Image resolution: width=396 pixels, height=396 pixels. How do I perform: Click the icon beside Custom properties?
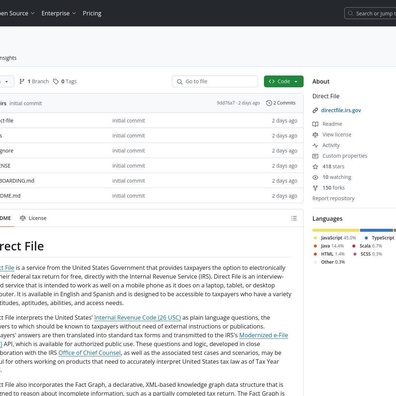[315, 156]
